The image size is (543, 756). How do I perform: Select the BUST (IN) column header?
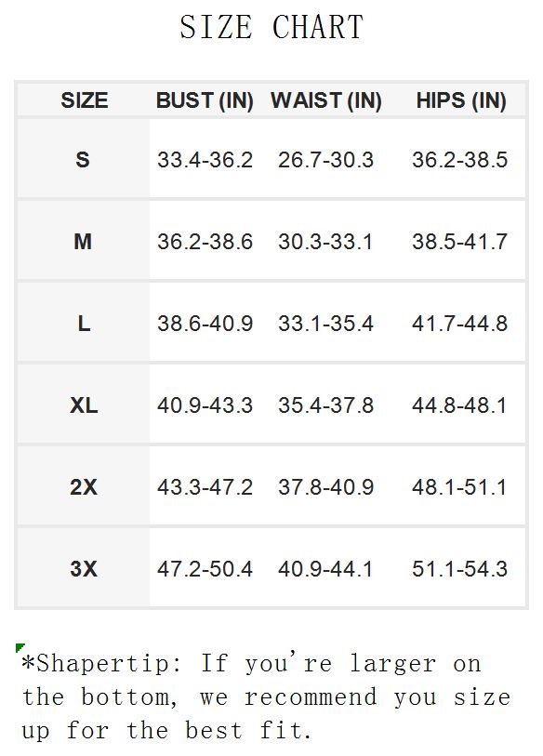pyautogui.click(x=205, y=100)
